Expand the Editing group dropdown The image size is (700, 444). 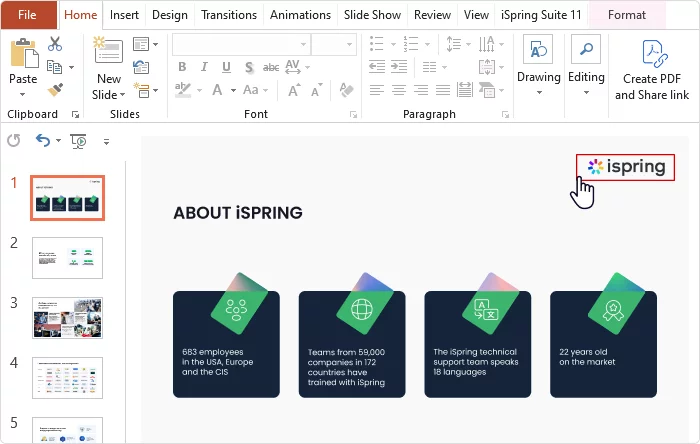[586, 93]
